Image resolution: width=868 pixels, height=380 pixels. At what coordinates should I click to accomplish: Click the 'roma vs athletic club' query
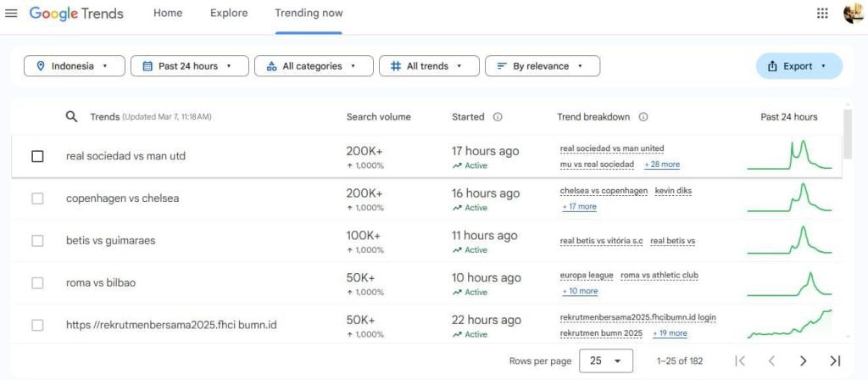[659, 276]
